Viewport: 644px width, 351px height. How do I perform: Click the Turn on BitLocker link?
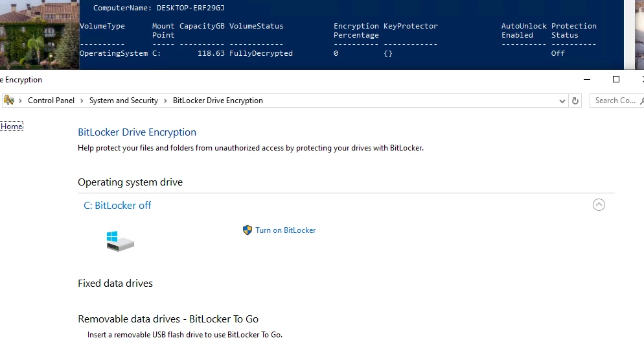click(x=286, y=230)
